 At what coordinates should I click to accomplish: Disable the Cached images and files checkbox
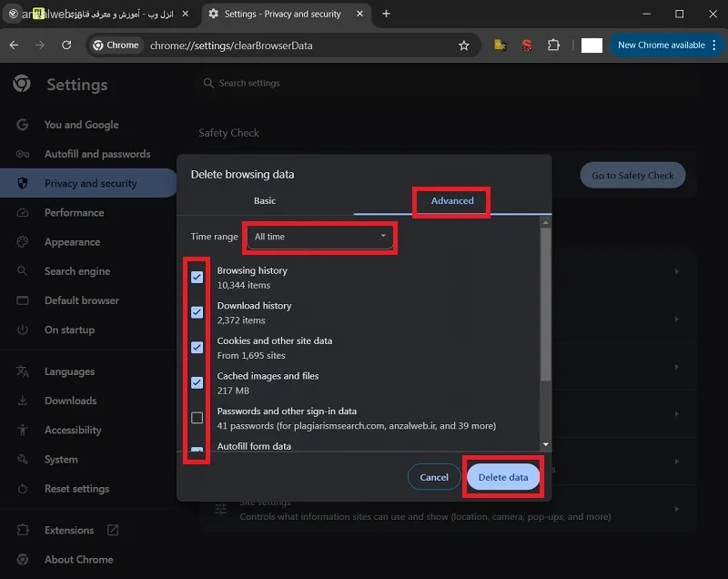(197, 382)
